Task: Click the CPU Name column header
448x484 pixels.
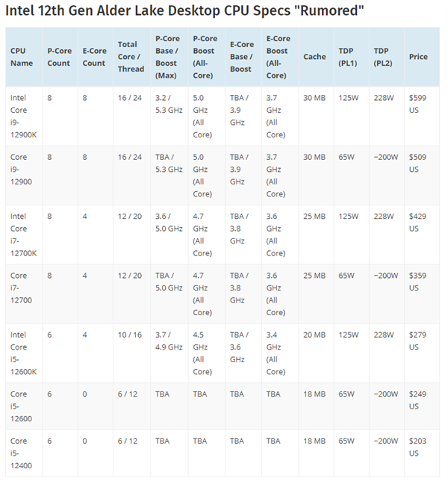Action: pos(22,57)
